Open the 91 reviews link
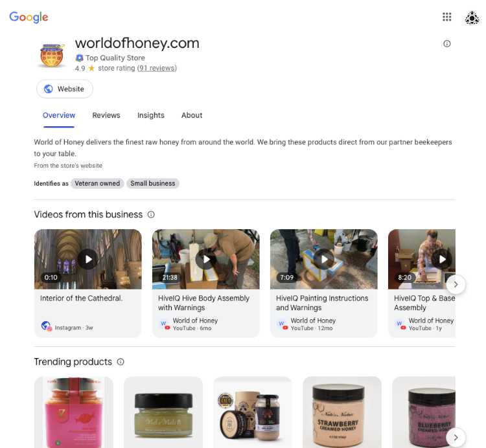486x448 pixels. point(157,68)
